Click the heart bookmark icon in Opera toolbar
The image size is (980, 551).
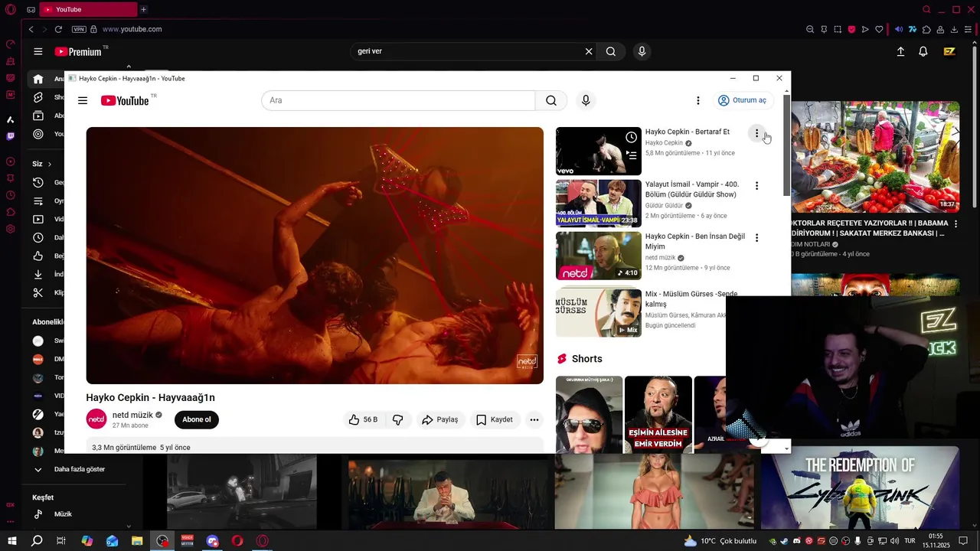(879, 29)
